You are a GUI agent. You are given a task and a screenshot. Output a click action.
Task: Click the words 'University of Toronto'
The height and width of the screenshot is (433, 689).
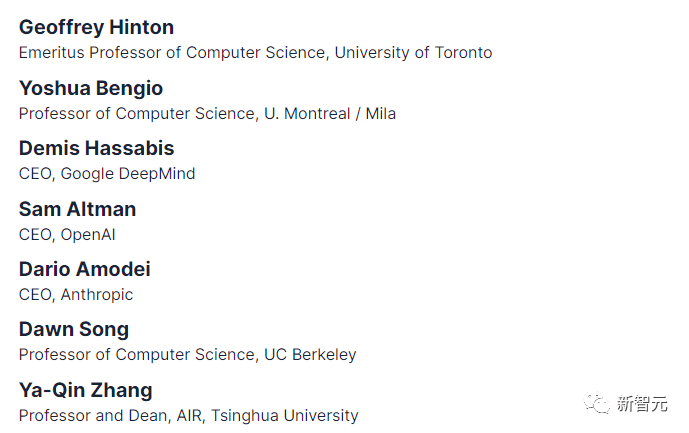413,53
